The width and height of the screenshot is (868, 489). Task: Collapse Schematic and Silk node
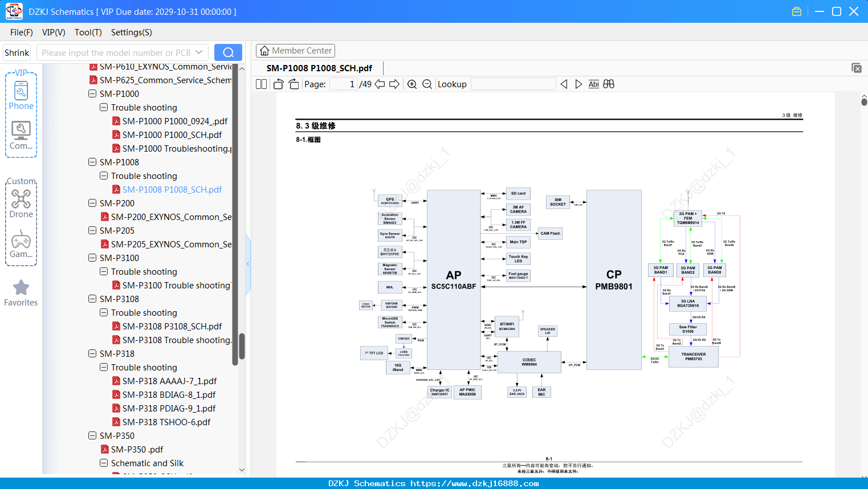coord(104,463)
